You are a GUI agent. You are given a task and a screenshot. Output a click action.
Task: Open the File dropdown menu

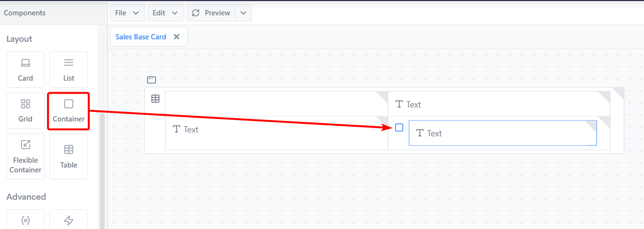click(128, 13)
